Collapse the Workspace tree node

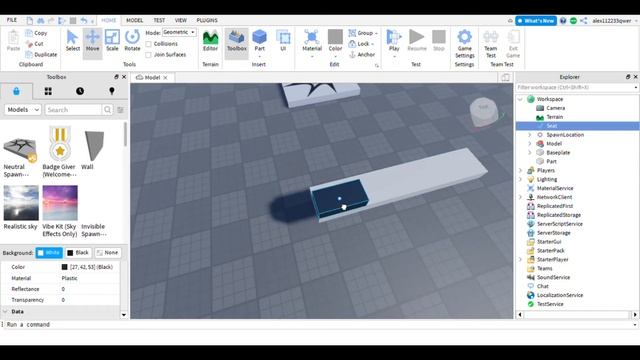520,99
